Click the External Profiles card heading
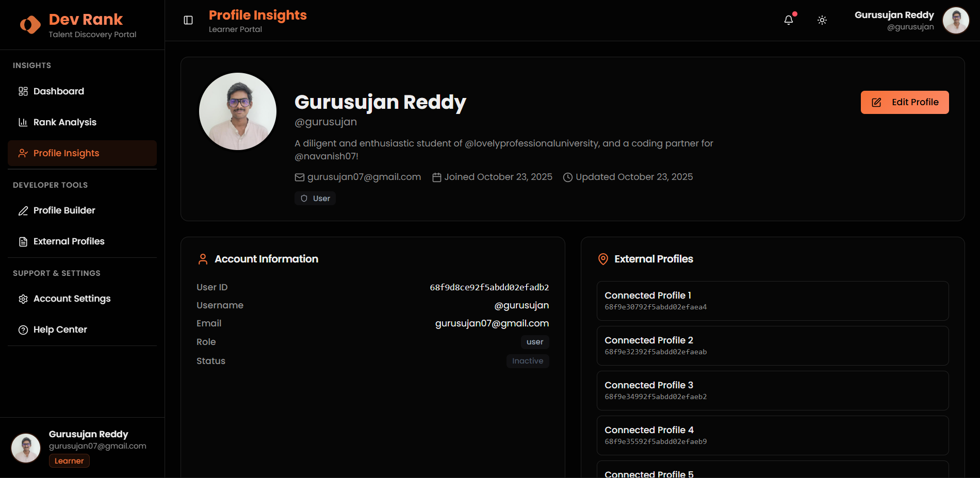 pyautogui.click(x=654, y=259)
